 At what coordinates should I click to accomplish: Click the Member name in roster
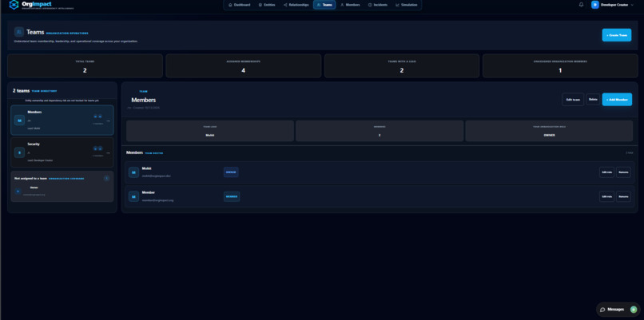point(149,192)
